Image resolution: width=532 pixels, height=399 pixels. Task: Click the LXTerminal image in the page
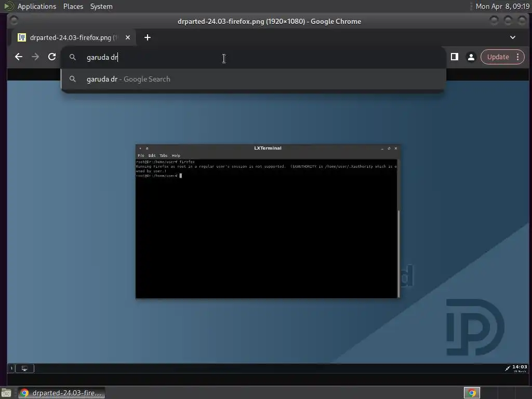268,221
